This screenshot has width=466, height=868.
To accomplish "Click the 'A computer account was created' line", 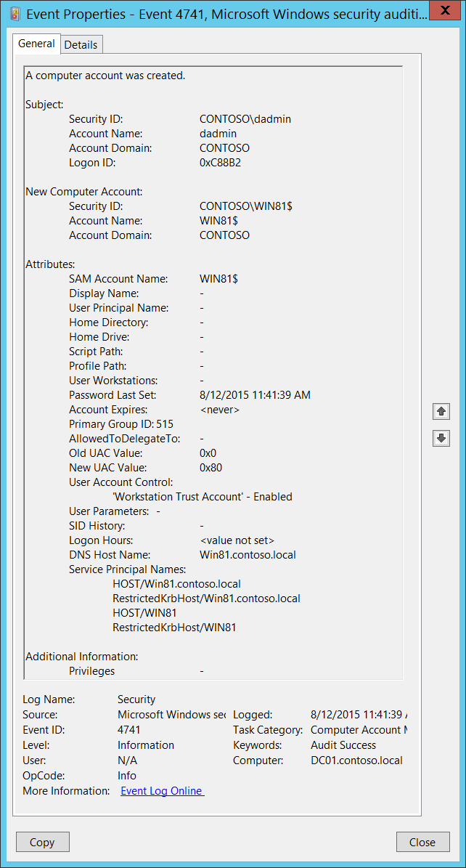I will tap(105, 76).
